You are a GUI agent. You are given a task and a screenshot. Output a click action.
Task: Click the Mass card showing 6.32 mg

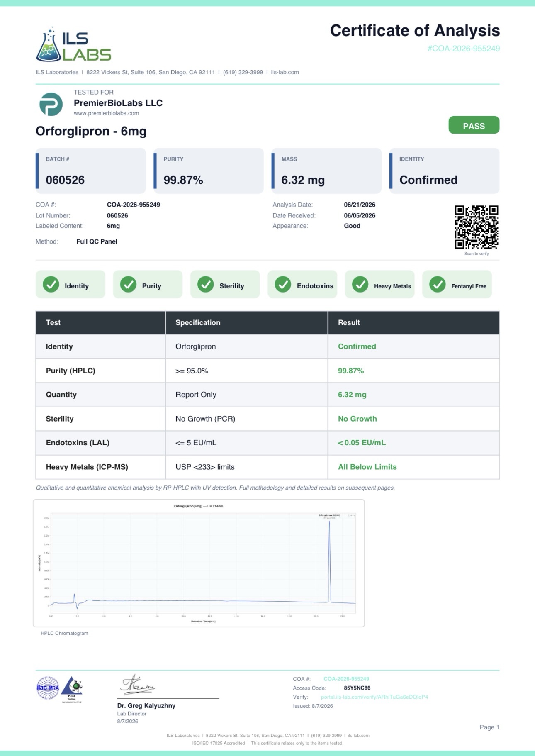326,171
